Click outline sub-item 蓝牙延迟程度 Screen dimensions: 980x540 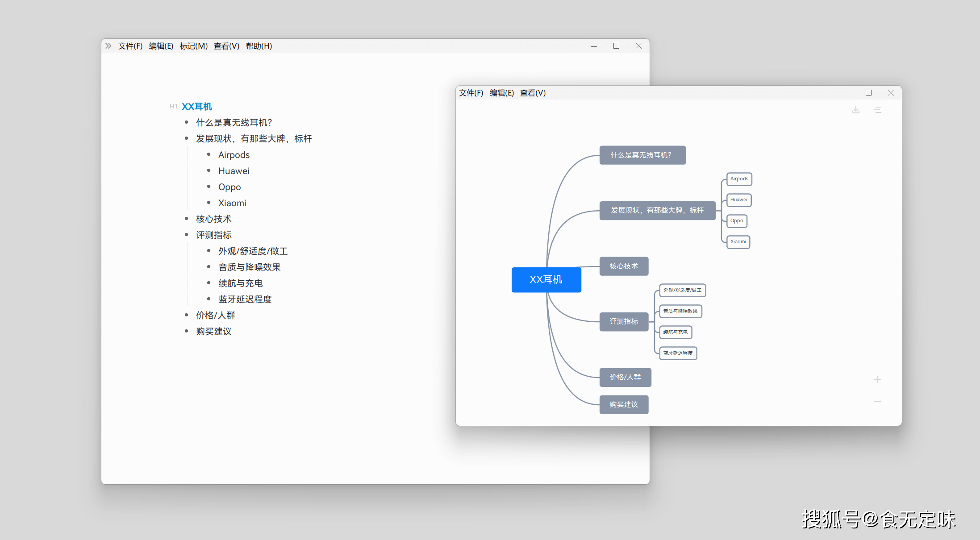245,299
